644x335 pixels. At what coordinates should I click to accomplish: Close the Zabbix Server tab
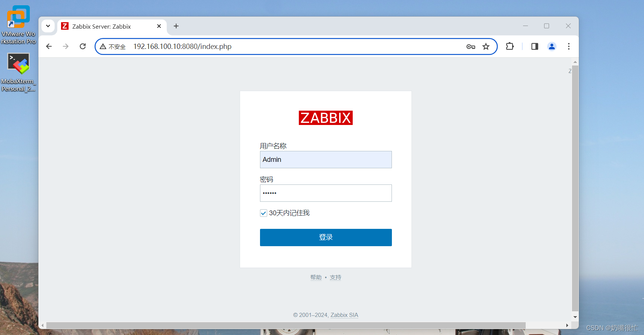click(159, 26)
